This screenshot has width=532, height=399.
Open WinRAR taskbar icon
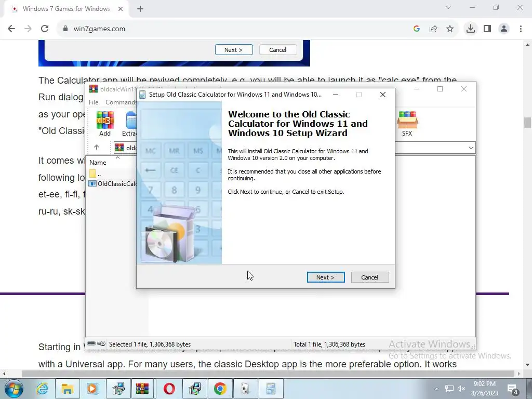pyautogui.click(x=143, y=389)
